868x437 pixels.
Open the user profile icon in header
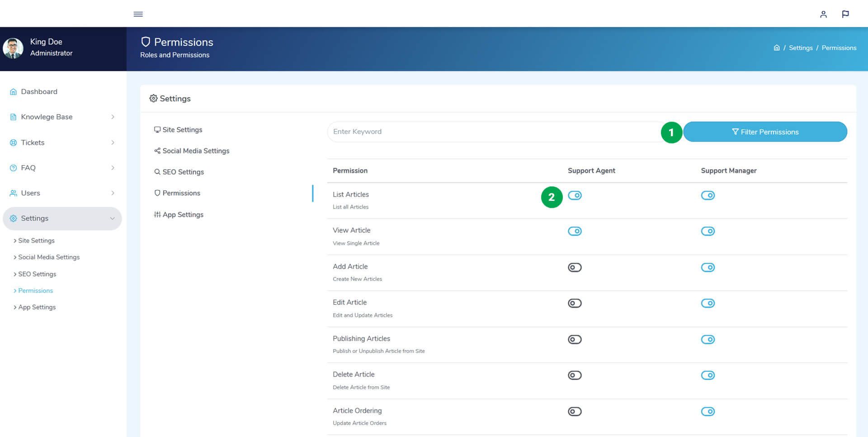point(823,14)
